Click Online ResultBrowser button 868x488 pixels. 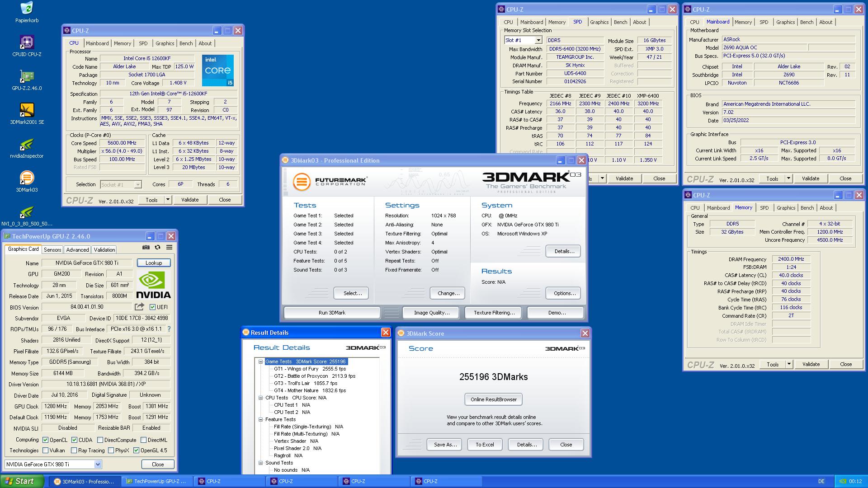coord(493,399)
